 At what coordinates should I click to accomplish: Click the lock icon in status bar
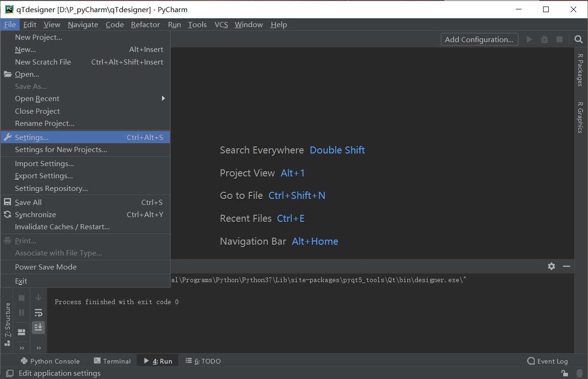point(565,373)
